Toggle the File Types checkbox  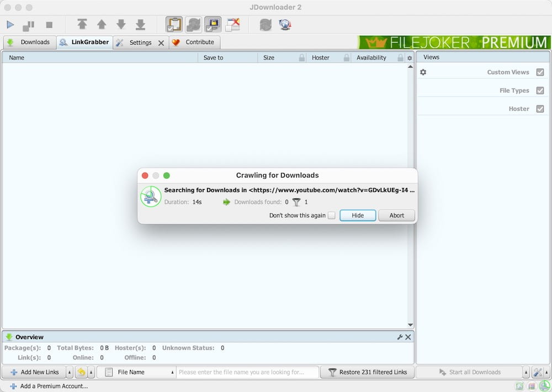click(540, 90)
